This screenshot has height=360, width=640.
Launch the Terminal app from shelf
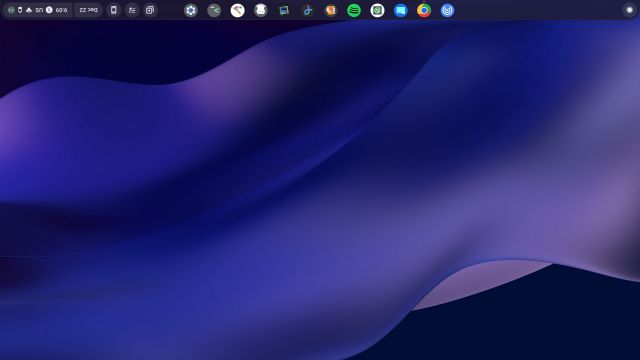214,10
